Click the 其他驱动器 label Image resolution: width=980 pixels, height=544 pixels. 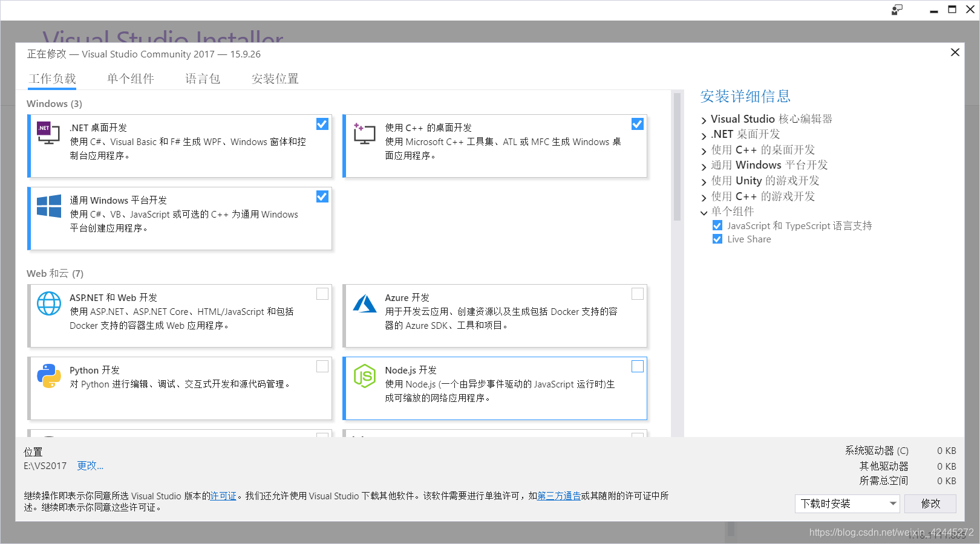[x=884, y=466]
